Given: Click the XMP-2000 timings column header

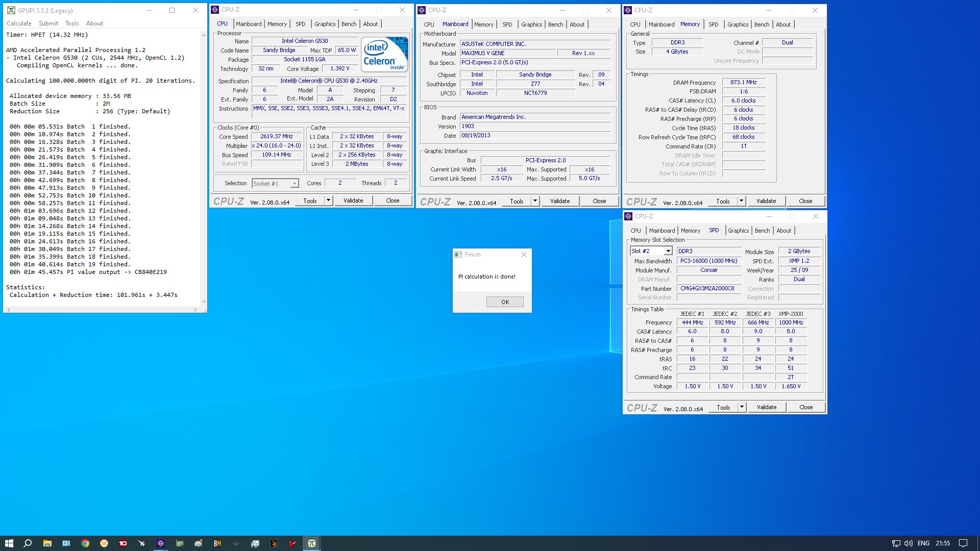Looking at the screenshot, I should click(x=790, y=314).
